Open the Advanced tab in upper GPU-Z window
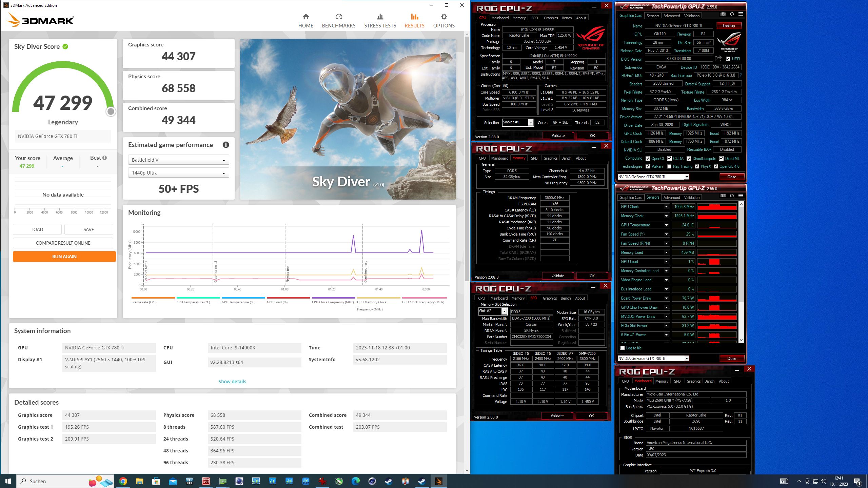The width and height of the screenshot is (868, 488). pos(672,16)
